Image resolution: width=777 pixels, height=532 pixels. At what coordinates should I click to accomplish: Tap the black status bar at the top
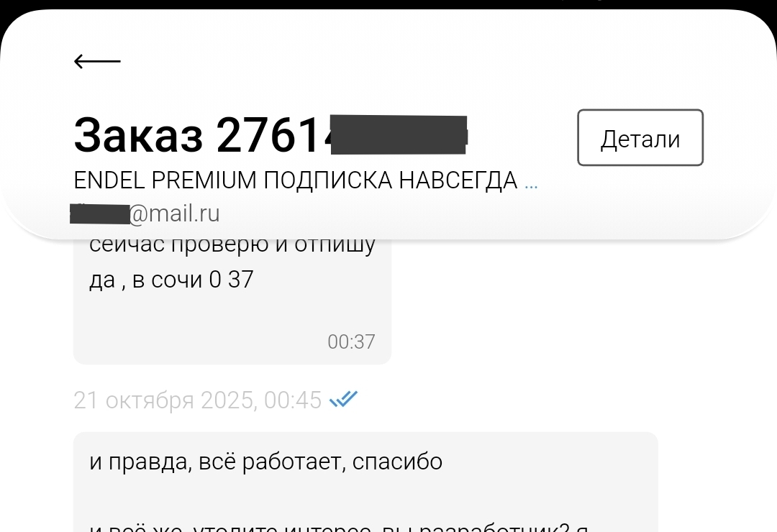(x=388, y=4)
